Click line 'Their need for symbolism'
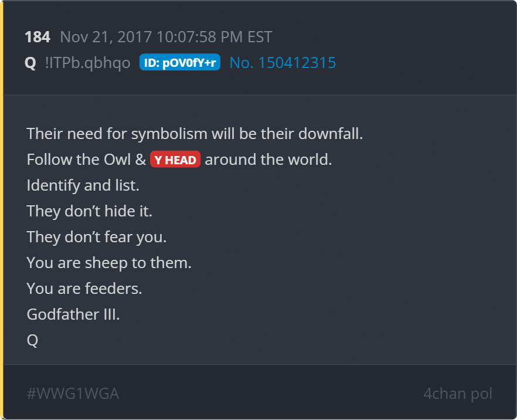 [x=195, y=134]
